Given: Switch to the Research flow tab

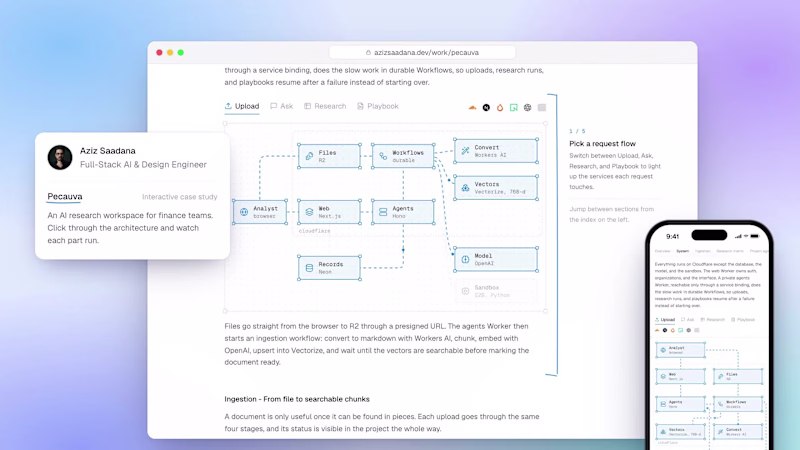Looking at the screenshot, I should point(325,106).
